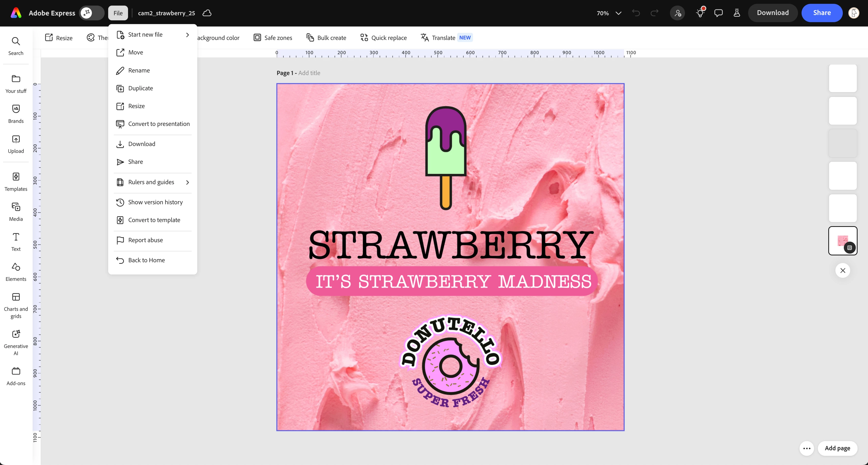This screenshot has width=868, height=465.
Task: Choose Report abuse from the menu
Action: point(153,240)
